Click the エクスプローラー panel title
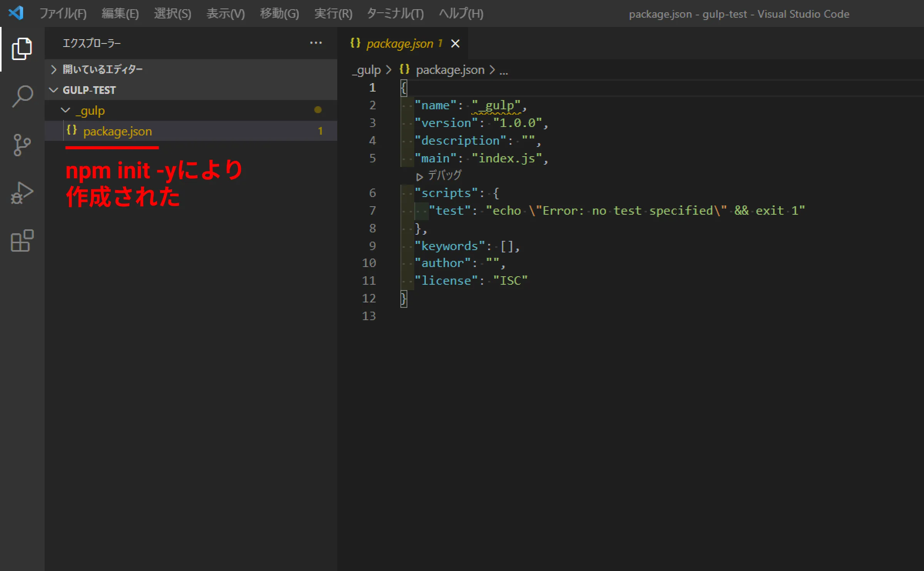Image resolution: width=924 pixels, height=571 pixels. pyautogui.click(x=92, y=43)
